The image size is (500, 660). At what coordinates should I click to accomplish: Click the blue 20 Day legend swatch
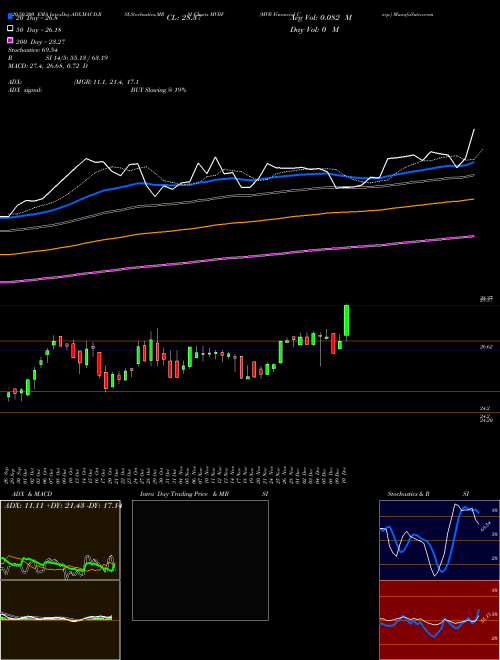[x=10, y=16]
